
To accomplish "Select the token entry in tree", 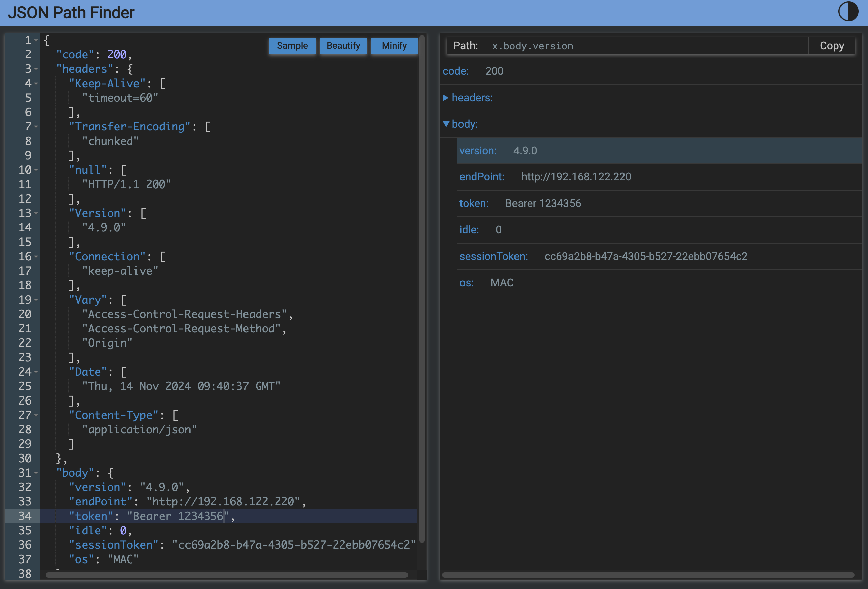I will pyautogui.click(x=474, y=203).
